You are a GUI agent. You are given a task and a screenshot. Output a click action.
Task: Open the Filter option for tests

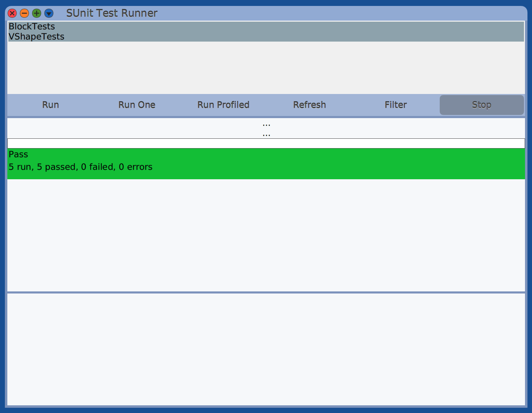click(395, 105)
